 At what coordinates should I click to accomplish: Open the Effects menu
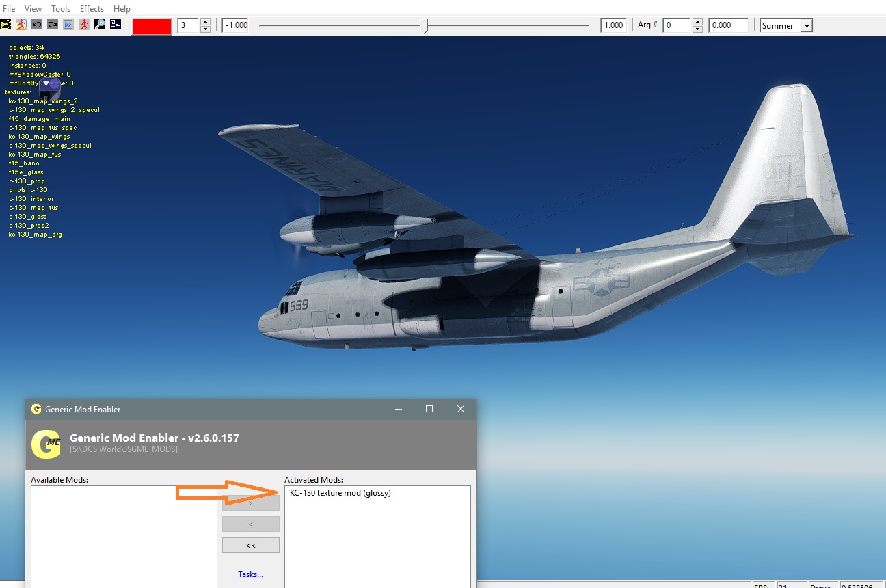coord(92,9)
